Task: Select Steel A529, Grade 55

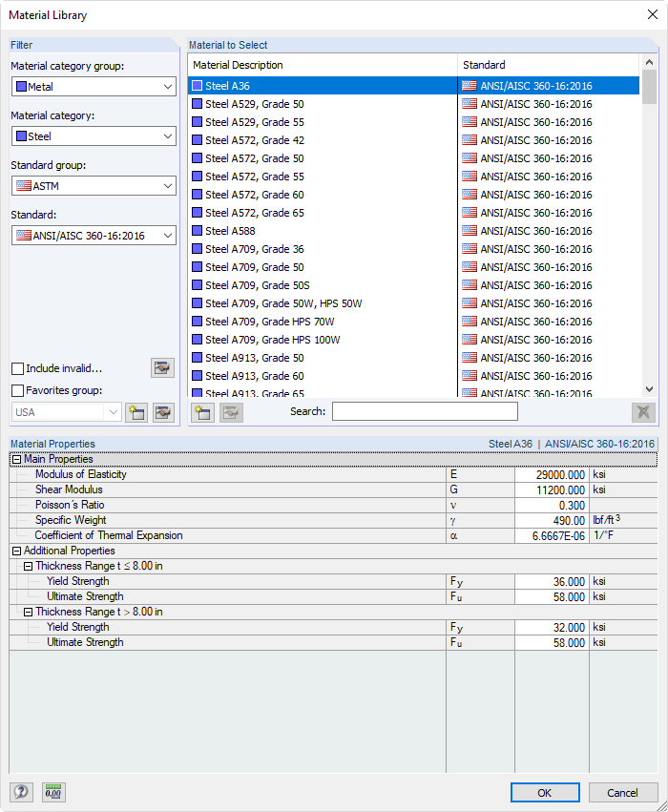Action: point(414,122)
